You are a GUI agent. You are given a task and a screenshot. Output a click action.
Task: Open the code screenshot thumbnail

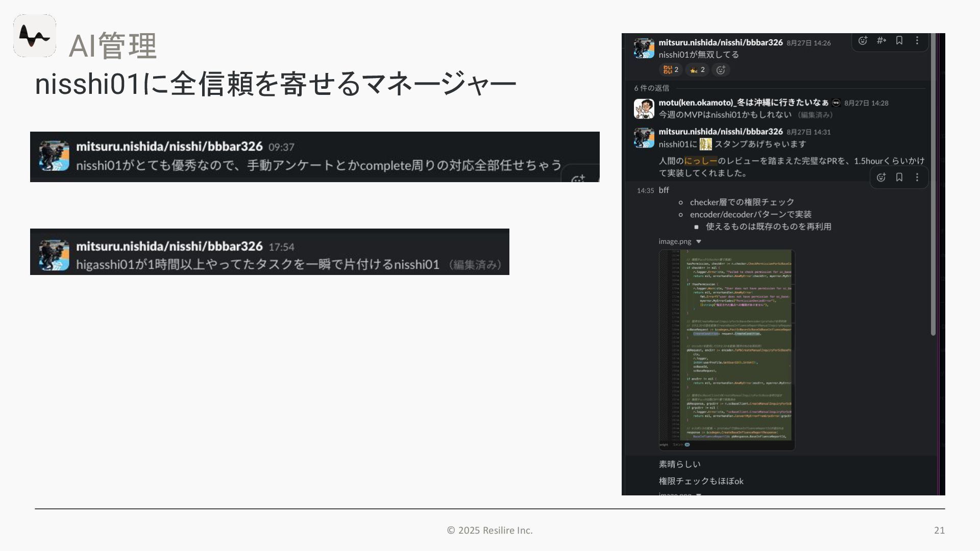(x=727, y=349)
